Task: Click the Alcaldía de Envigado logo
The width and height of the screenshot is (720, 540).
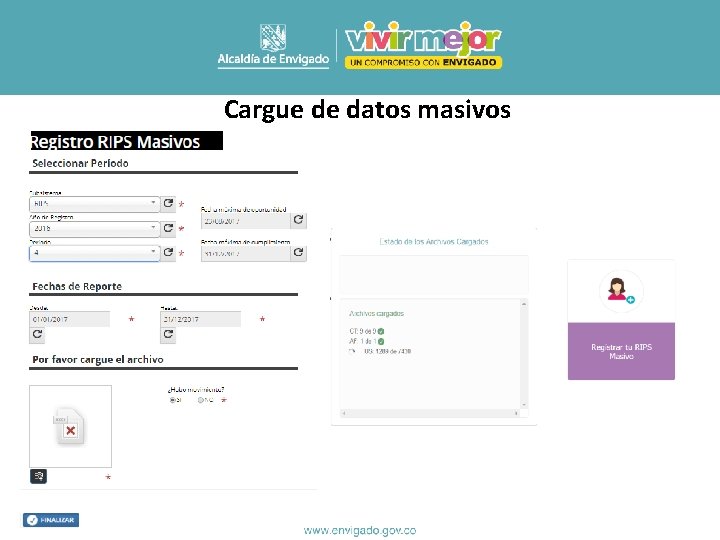Action: (273, 45)
